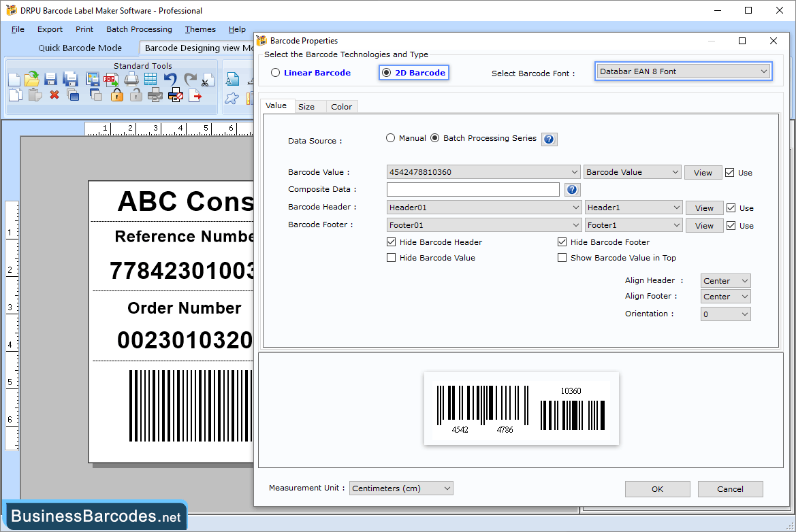This screenshot has width=796, height=532.
Task: Enable Hide Barcode Value checkbox
Action: click(x=391, y=258)
